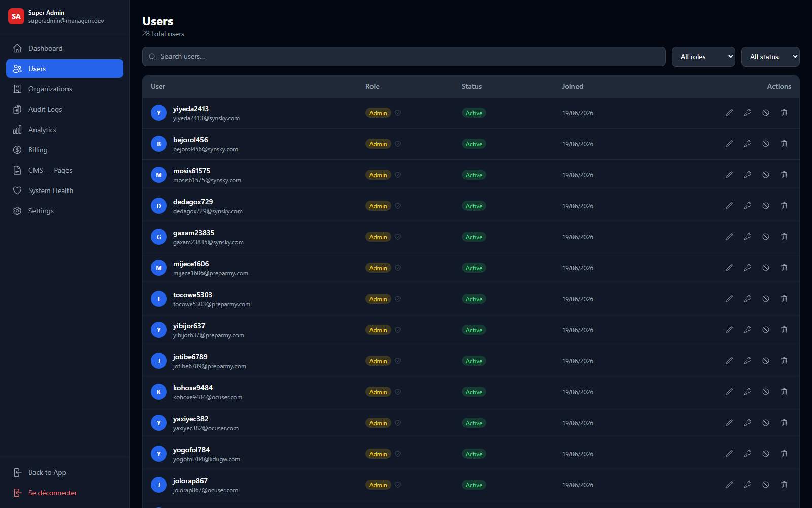Click the edit pencil icon for tocowe5303
This screenshot has height=508, width=812.
pos(729,299)
